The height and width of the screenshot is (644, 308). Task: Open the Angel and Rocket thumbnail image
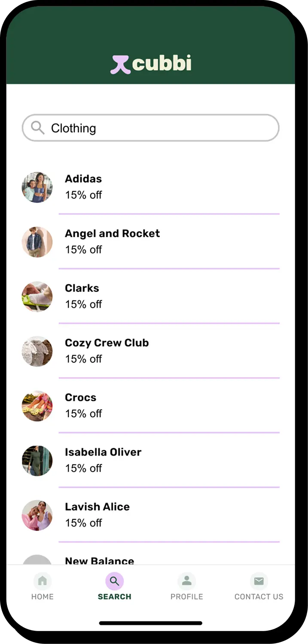(37, 242)
